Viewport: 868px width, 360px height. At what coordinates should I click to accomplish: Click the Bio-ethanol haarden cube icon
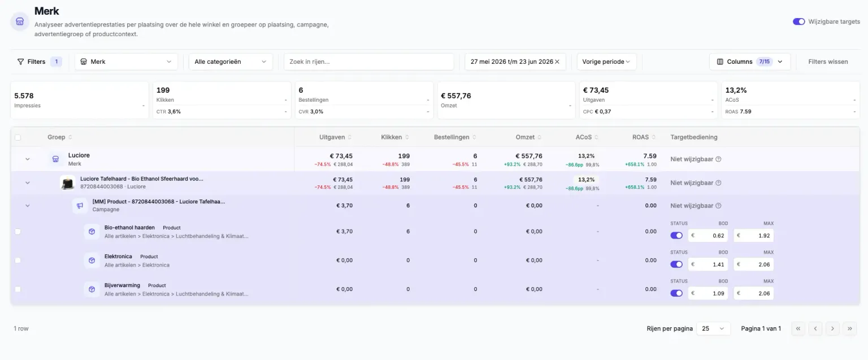click(x=92, y=232)
